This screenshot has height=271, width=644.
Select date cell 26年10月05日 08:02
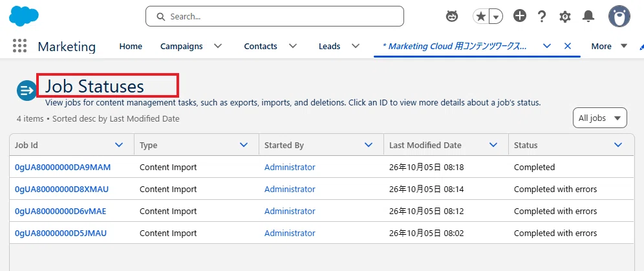[x=426, y=233]
